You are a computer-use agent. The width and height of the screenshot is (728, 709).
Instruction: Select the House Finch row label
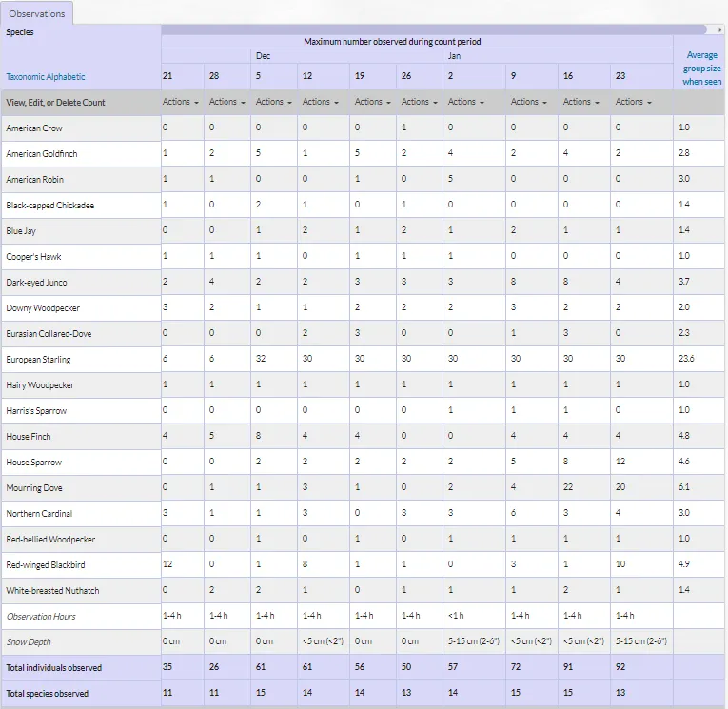pos(29,437)
